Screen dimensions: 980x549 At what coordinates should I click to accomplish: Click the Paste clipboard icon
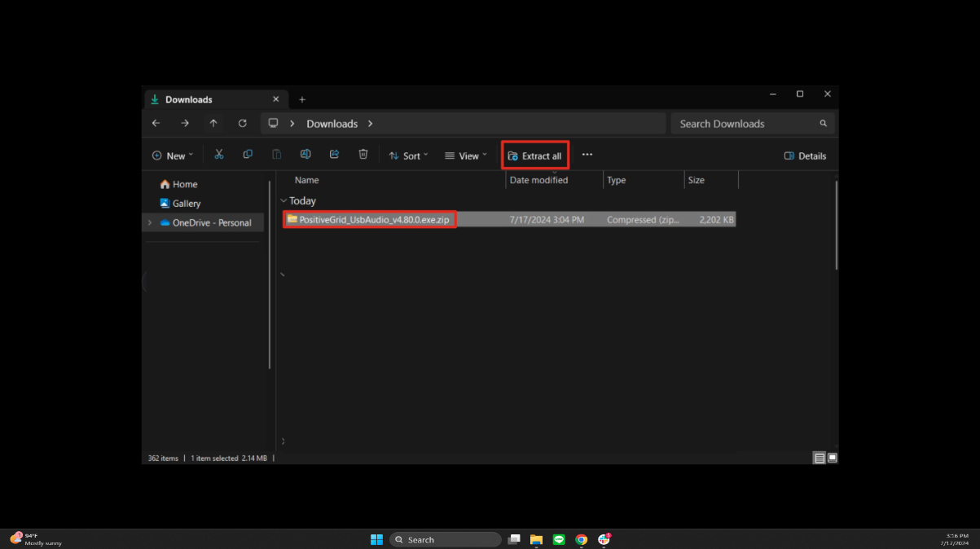coord(277,155)
